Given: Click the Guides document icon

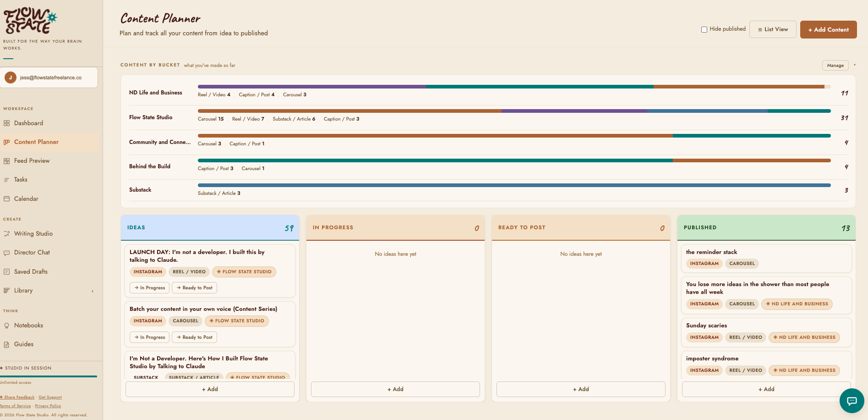Looking at the screenshot, I should pos(6,344).
